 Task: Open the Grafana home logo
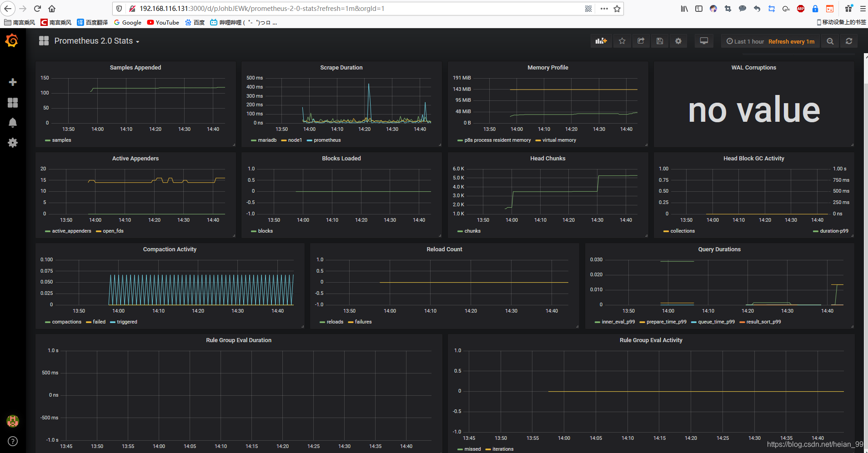tap(12, 41)
